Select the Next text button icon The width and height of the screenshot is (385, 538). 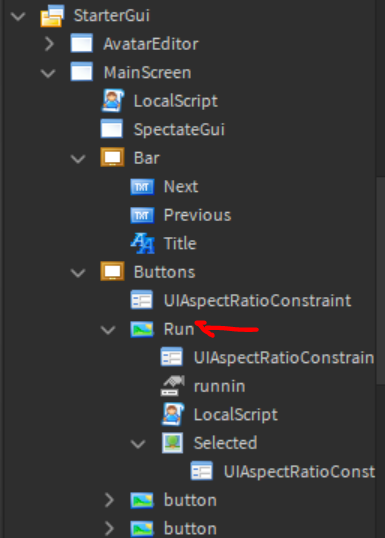pyautogui.click(x=142, y=187)
